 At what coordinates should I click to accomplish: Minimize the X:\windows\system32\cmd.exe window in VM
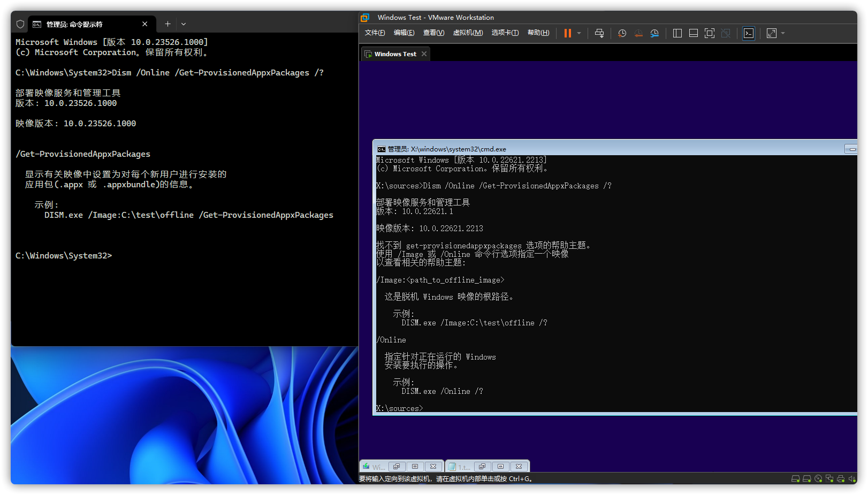pos(851,149)
